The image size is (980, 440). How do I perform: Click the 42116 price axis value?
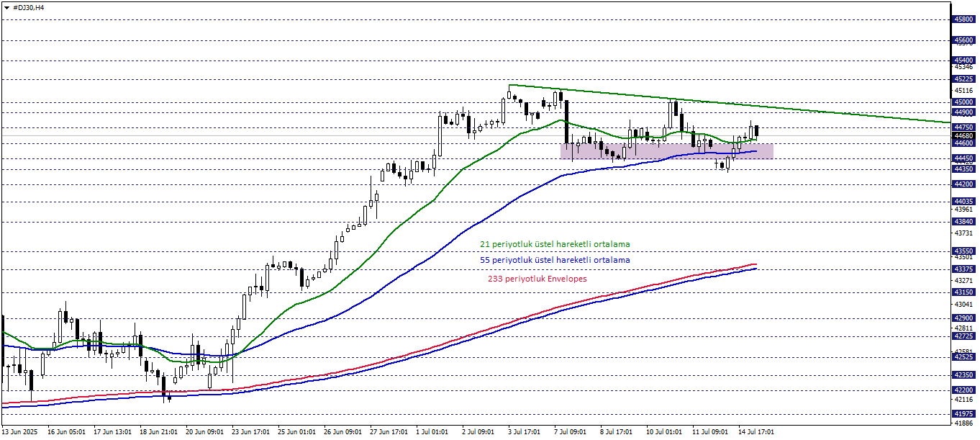963,399
